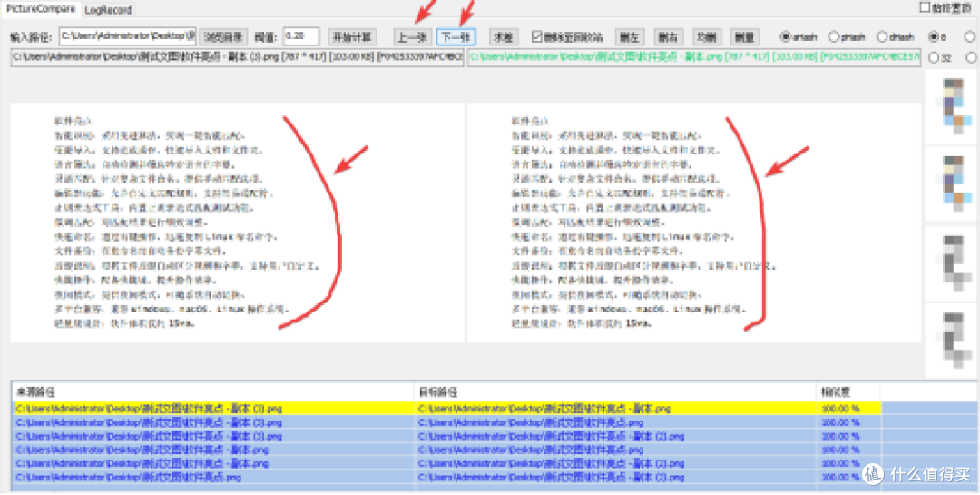Focus the 输入路径 input path field

(128, 36)
